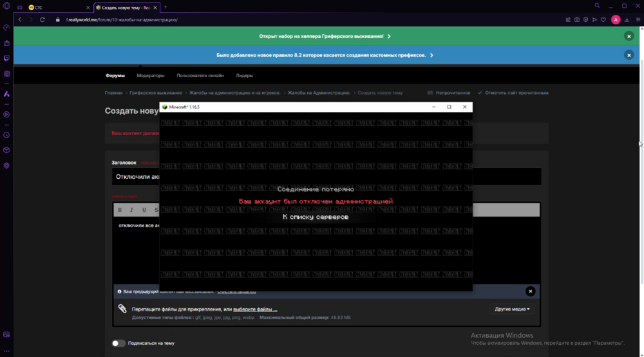This screenshot has width=644, height=357.
Task: Click the tab search magnifier icon
Action: point(597,6)
